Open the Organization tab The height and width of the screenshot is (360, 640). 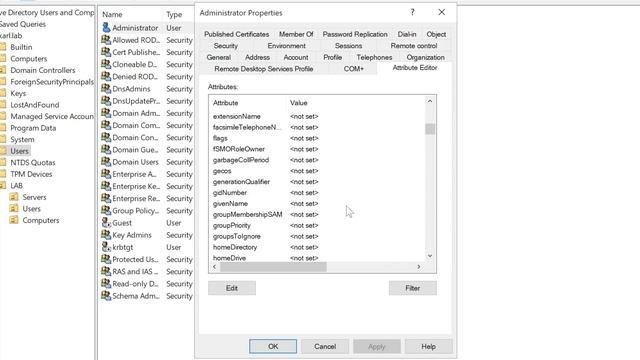point(425,57)
